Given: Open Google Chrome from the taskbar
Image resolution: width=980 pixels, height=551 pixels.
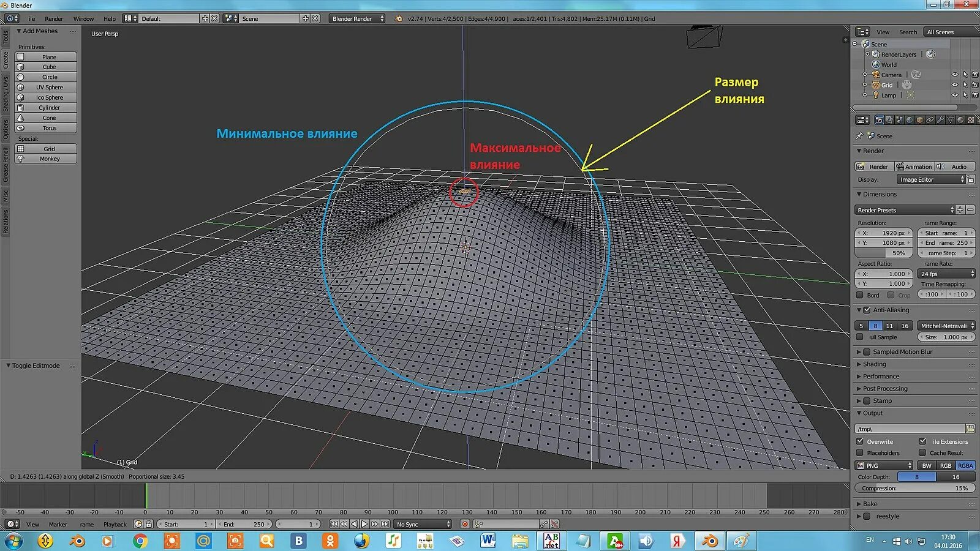Looking at the screenshot, I should click(140, 541).
